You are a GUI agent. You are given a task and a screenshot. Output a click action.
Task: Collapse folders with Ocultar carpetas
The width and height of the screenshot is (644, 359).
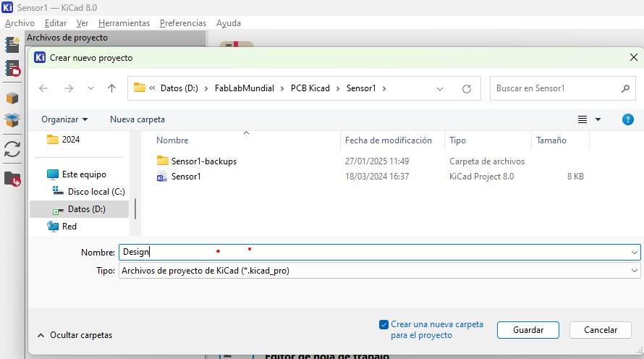point(75,335)
